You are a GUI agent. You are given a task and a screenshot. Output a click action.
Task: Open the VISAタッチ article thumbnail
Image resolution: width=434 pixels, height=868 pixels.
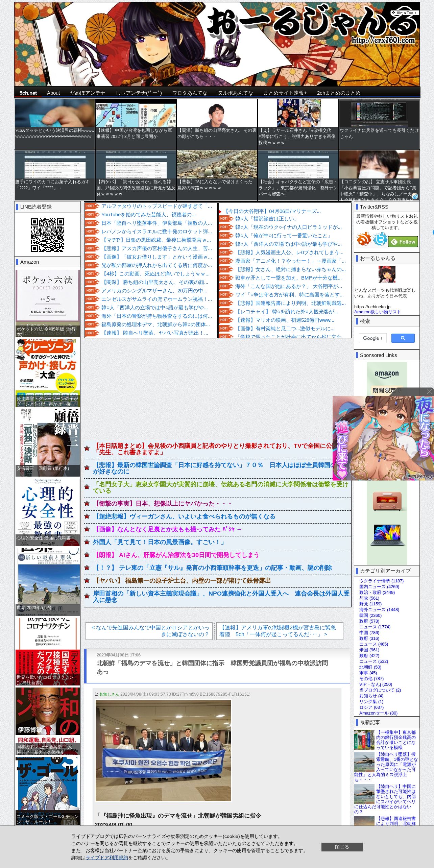point(55,124)
